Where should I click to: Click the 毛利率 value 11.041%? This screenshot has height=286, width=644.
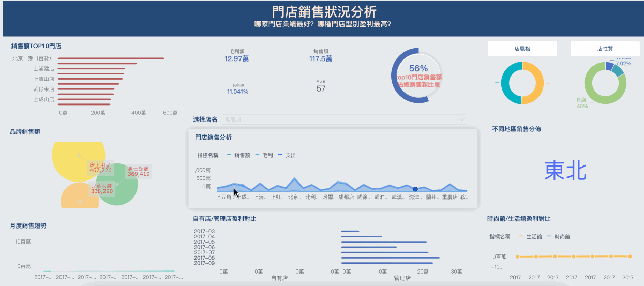click(238, 92)
